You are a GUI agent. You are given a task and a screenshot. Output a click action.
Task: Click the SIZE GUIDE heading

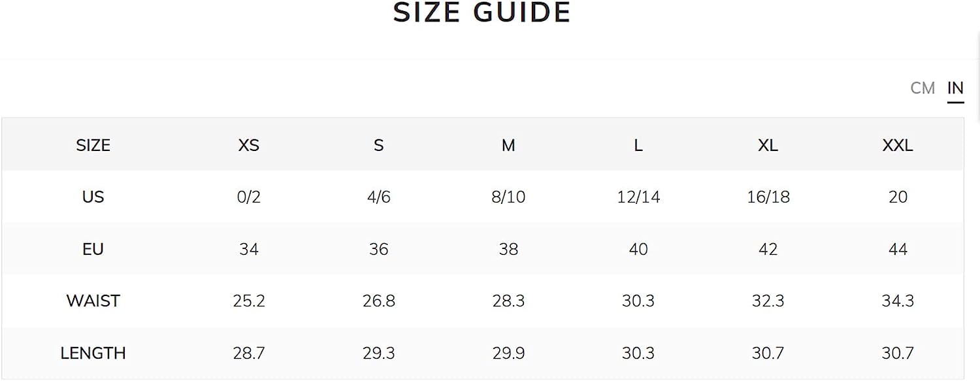482,12
